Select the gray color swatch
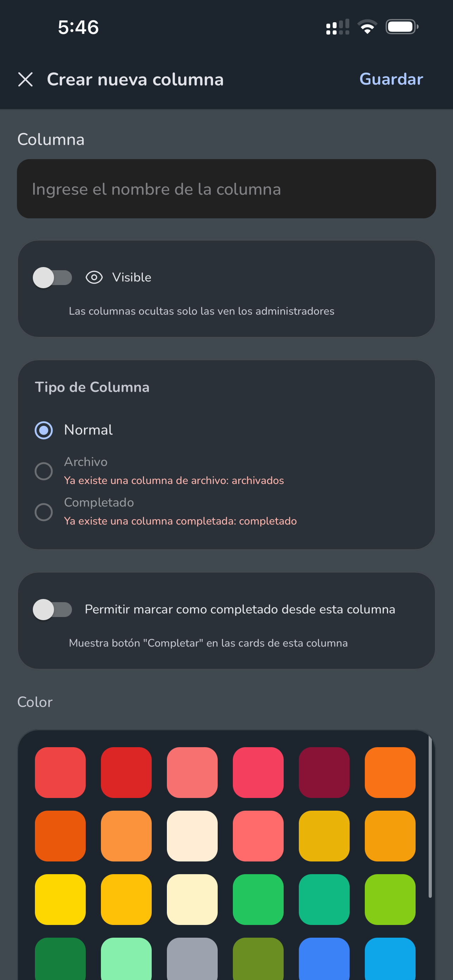The width and height of the screenshot is (453, 980). click(192, 959)
